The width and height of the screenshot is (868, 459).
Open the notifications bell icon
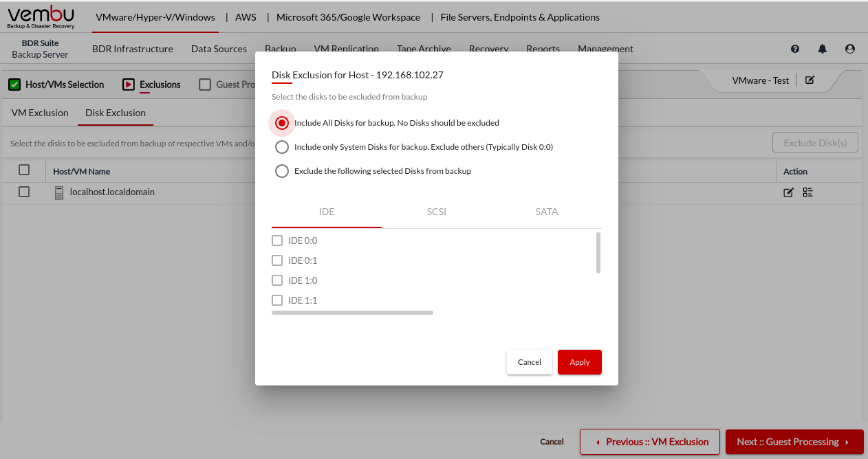823,49
